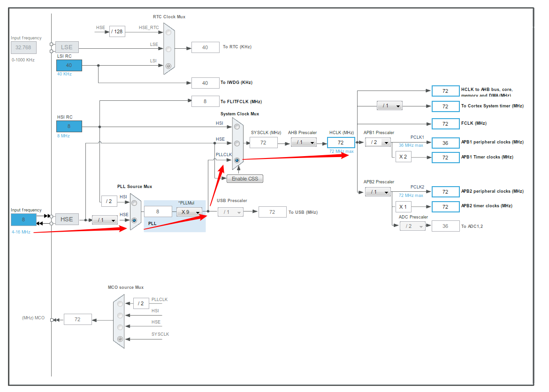Click the HSE oscillator block
The height and width of the screenshot is (392, 549).
(66, 219)
